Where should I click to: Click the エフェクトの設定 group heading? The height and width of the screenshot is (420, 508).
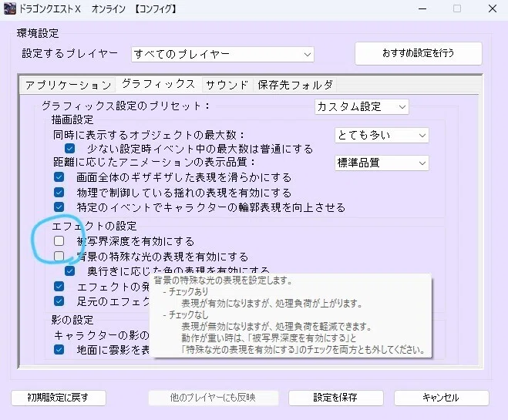pos(95,226)
